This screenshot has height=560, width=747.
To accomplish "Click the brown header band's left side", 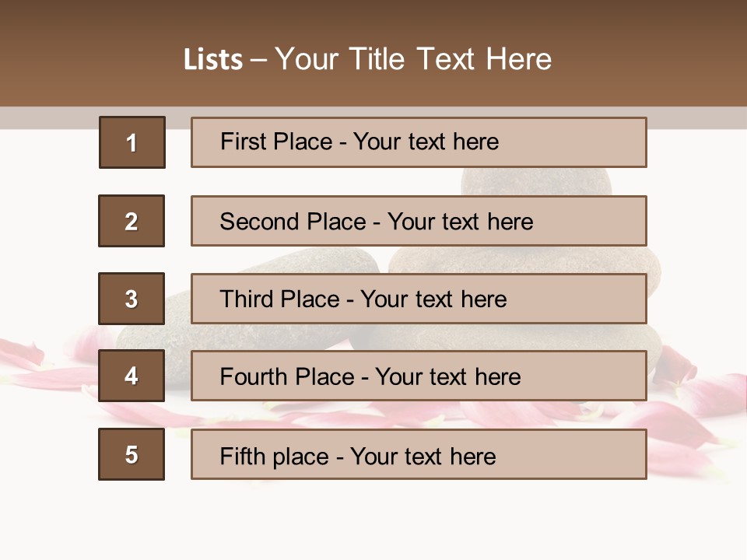I will (62, 54).
